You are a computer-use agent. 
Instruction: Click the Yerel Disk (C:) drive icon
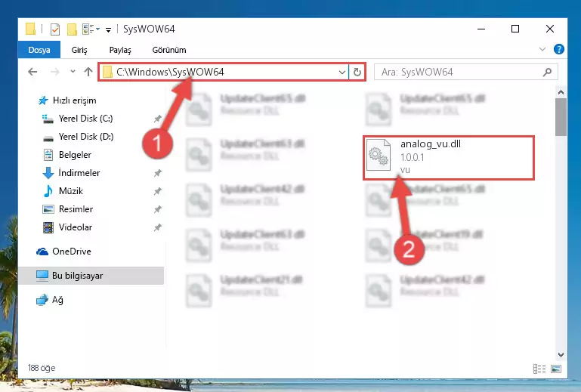point(48,119)
